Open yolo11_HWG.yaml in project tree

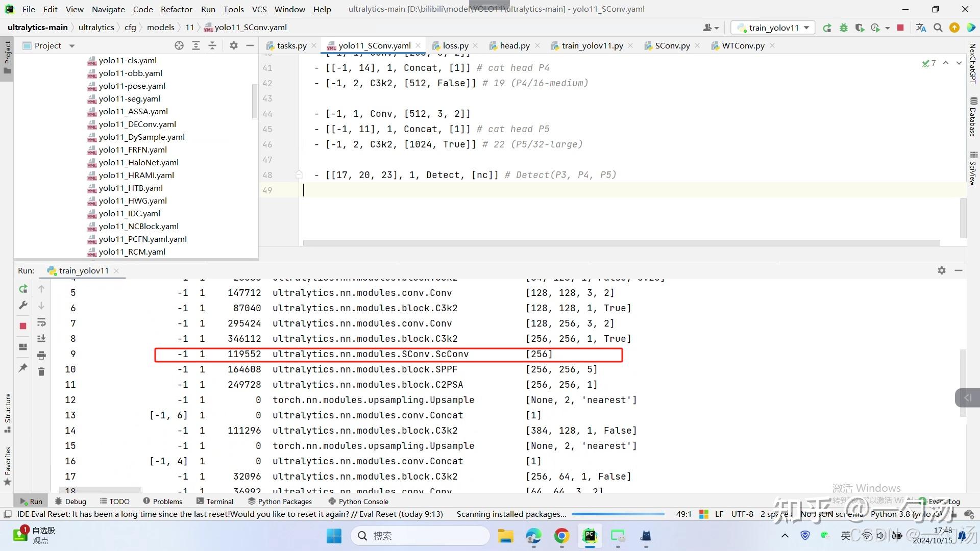(133, 201)
